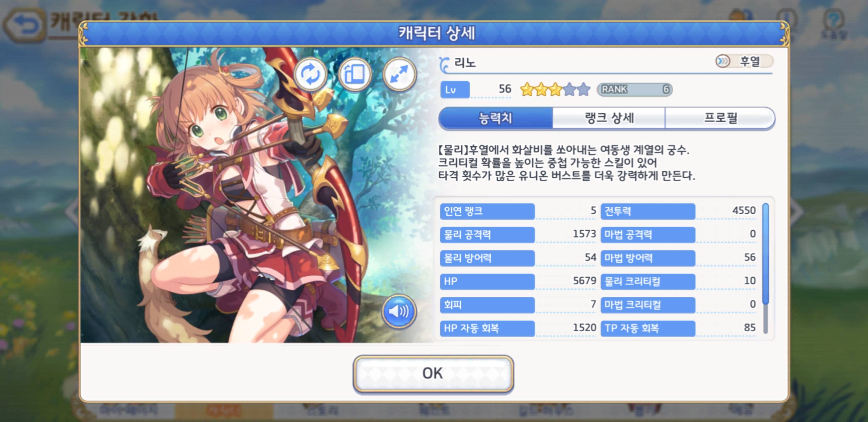Click the rotate/swap character illustration icon
The height and width of the screenshot is (422, 868).
(x=310, y=74)
